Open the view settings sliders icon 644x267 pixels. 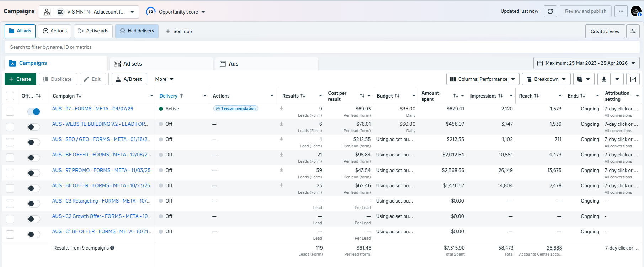point(633,31)
